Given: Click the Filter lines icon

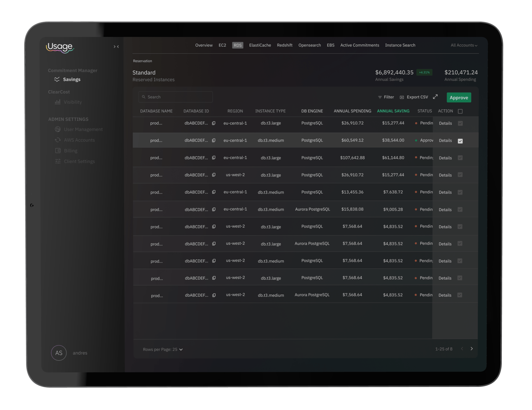Looking at the screenshot, I should coord(380,97).
